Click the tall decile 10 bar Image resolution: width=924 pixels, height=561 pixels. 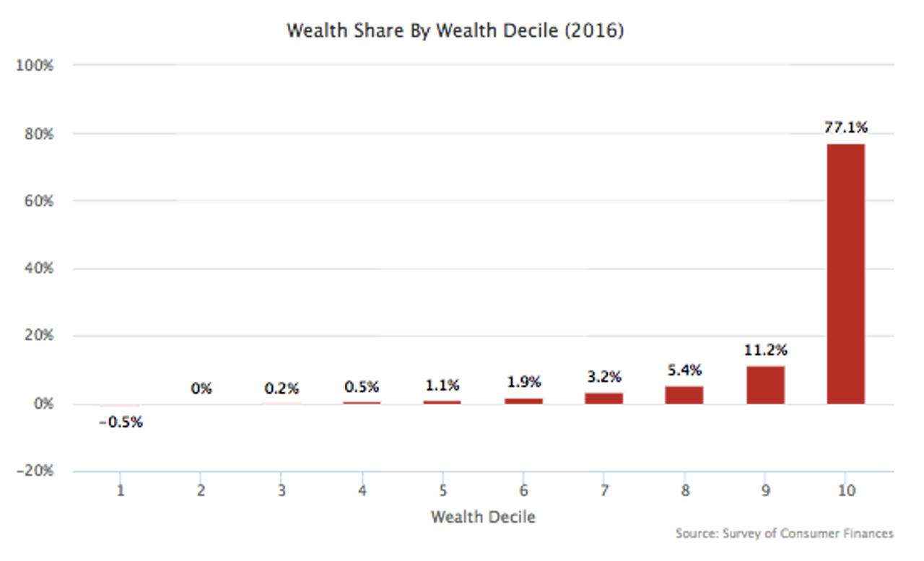coord(845,273)
